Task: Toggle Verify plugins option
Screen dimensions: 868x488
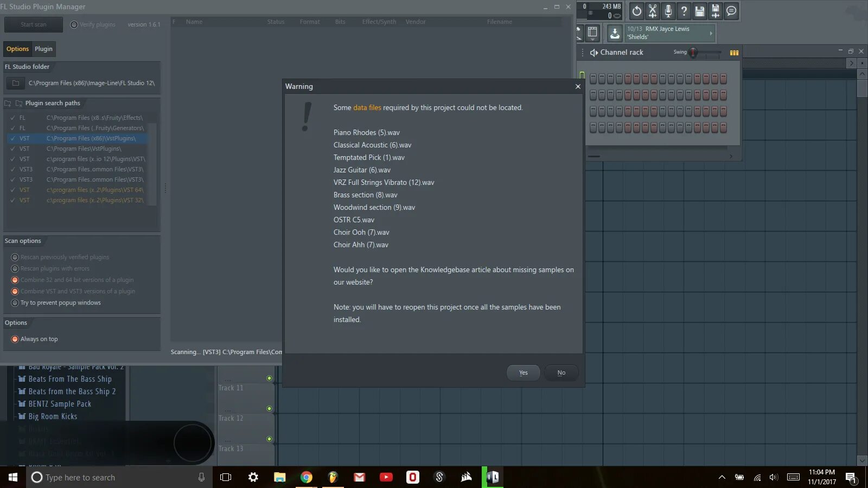Action: (74, 24)
